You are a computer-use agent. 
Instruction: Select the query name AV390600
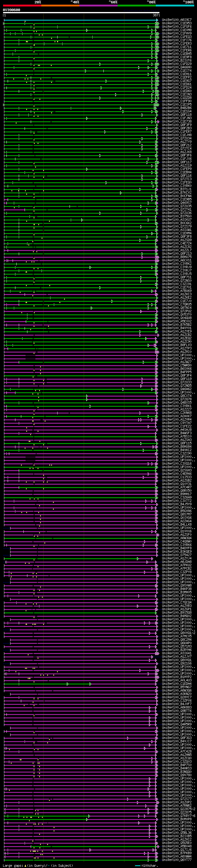pos(11,10)
